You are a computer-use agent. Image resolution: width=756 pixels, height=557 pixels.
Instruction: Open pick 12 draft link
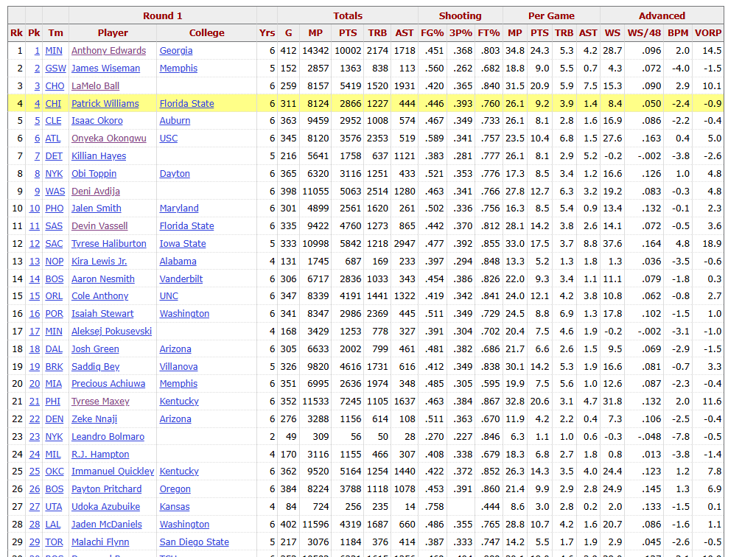pos(34,244)
